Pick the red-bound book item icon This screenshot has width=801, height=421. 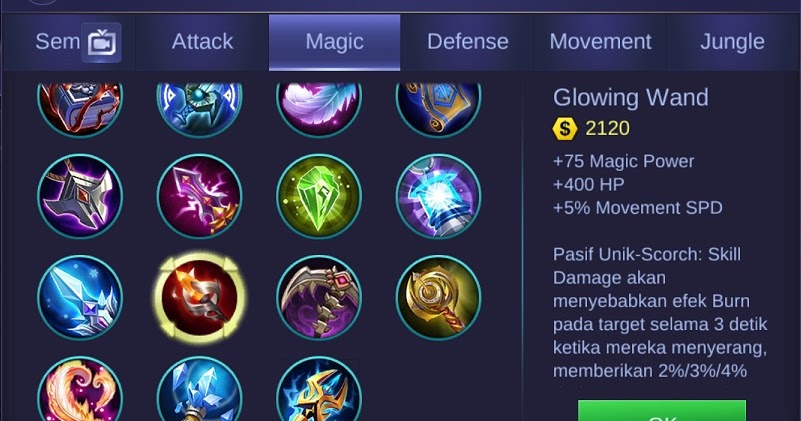coord(80,109)
